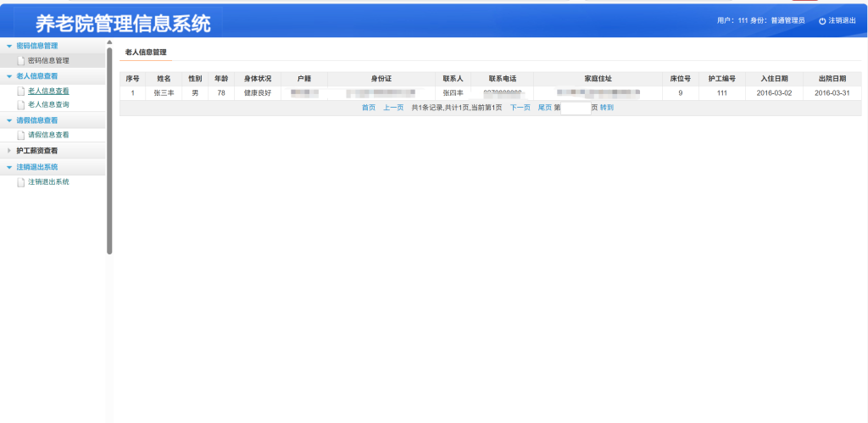Viewport: 868px width, 423px height.
Task: Click the 户籍 column header
Action: click(304, 79)
